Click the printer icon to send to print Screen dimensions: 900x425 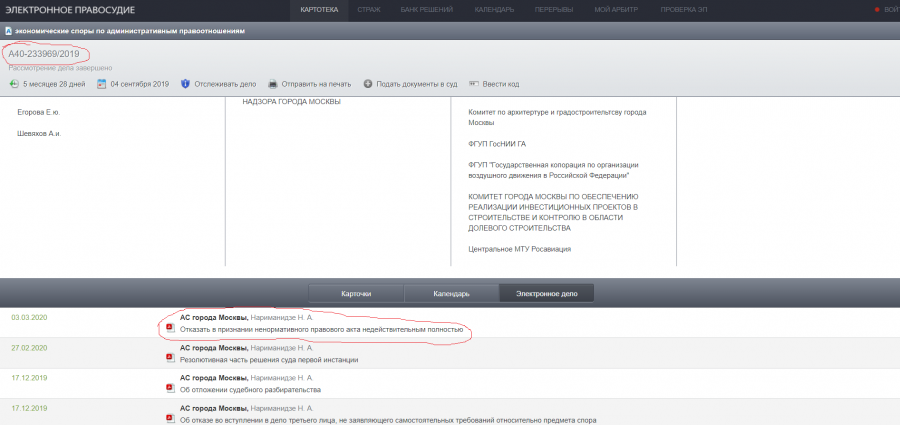click(273, 84)
